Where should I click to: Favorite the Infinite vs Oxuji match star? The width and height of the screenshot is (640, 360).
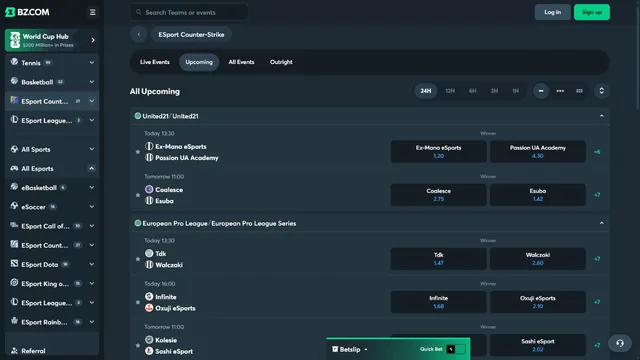coord(138,302)
